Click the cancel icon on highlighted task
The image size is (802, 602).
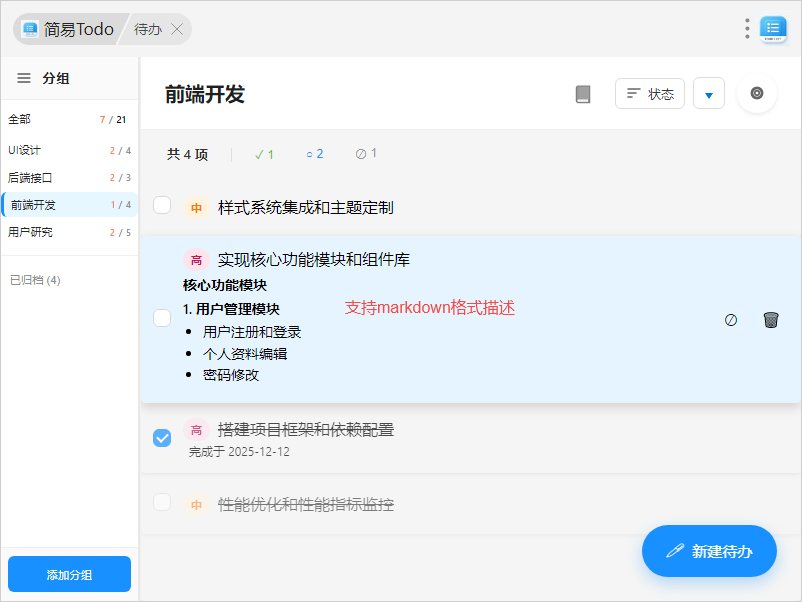click(x=731, y=320)
